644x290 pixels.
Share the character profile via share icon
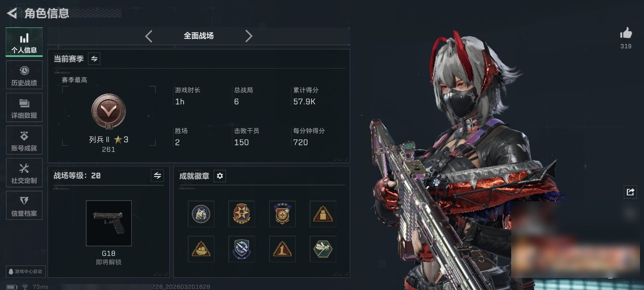click(x=630, y=192)
